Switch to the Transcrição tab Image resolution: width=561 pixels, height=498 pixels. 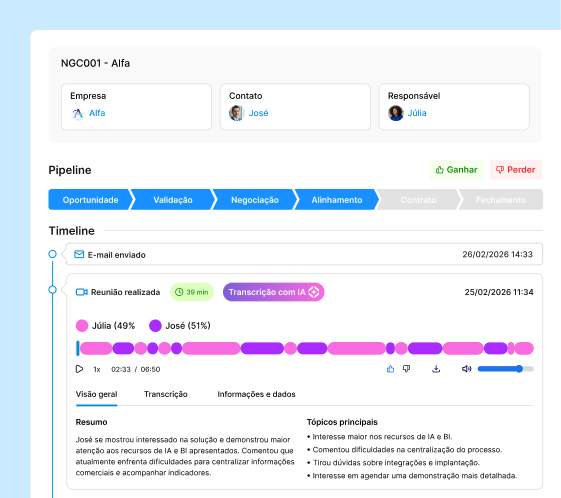[x=166, y=394]
